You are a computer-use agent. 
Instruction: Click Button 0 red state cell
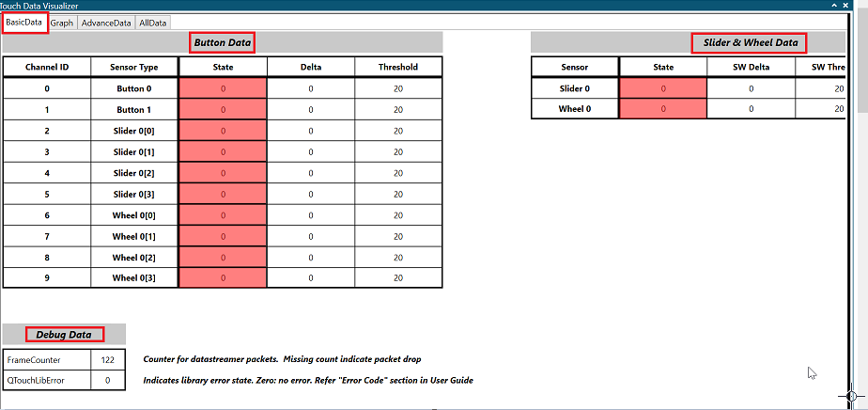pos(223,88)
